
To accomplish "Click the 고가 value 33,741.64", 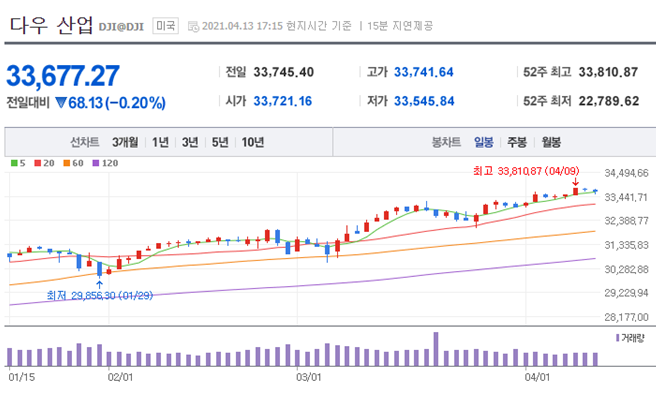I will (x=424, y=72).
